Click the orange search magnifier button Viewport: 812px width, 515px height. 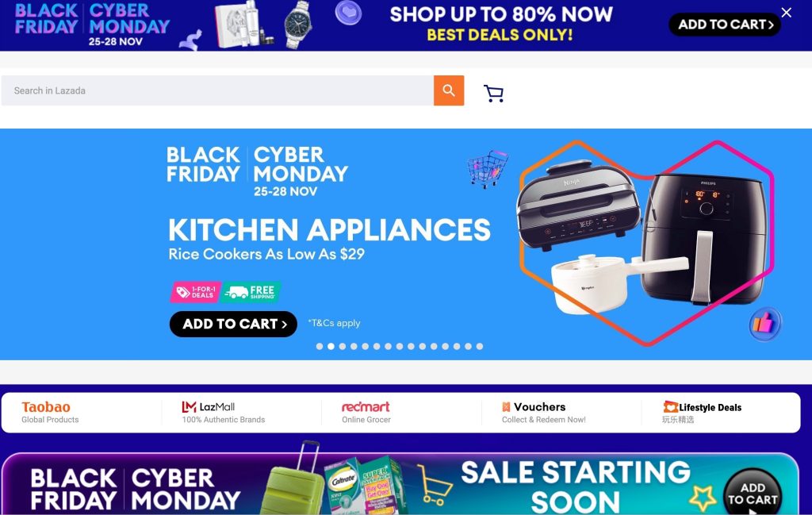449,90
